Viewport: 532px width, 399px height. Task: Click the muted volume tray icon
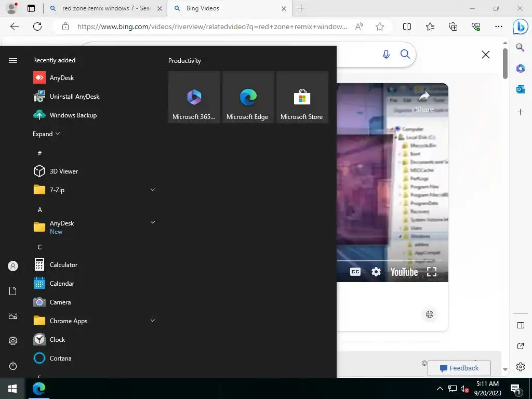[x=464, y=389]
